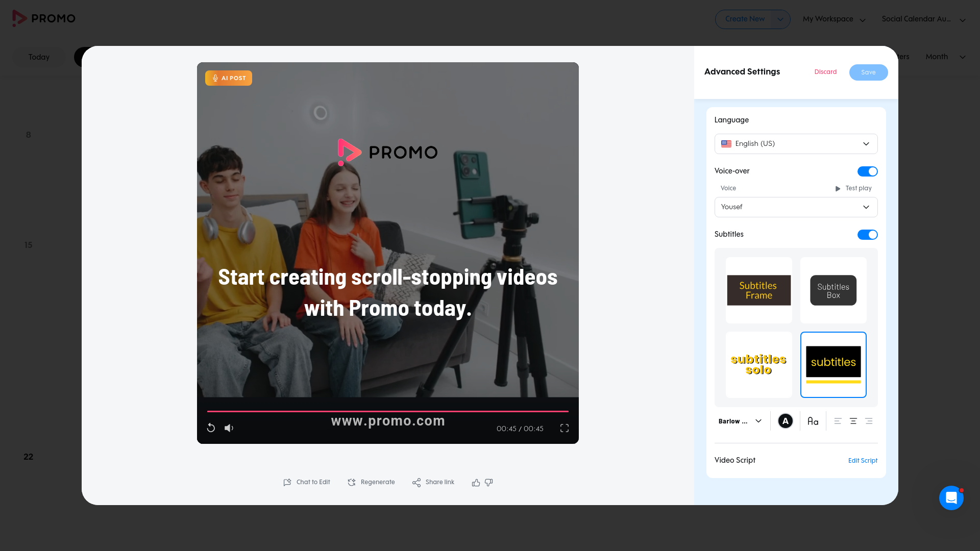Open the Language dropdown showing English (US)
This screenshot has width=980, height=551.
(796, 144)
